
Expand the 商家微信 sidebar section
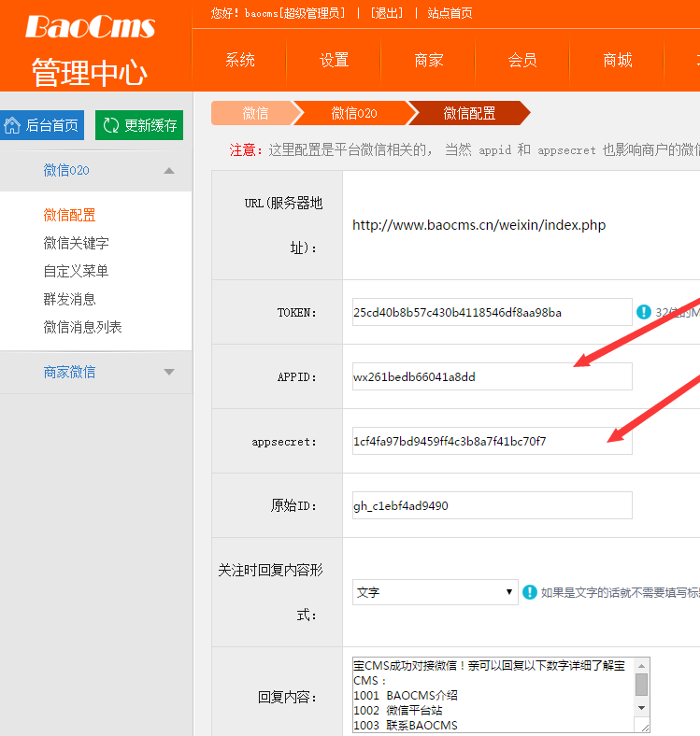[x=169, y=373]
